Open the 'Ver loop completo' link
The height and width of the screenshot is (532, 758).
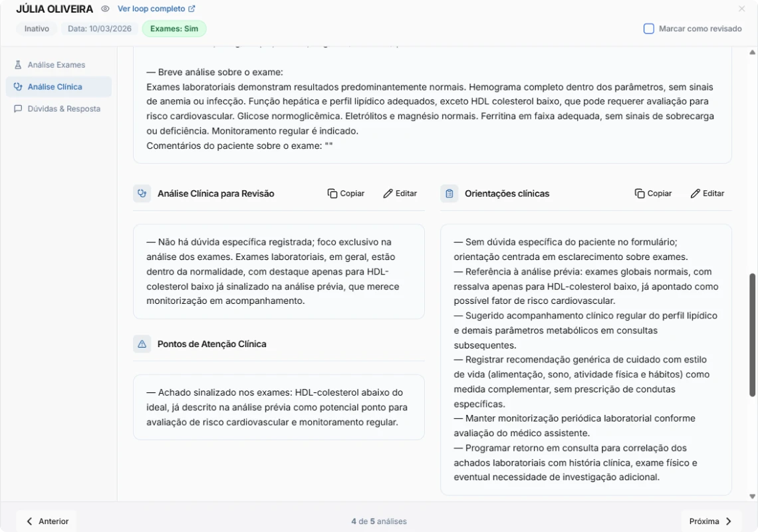point(156,9)
